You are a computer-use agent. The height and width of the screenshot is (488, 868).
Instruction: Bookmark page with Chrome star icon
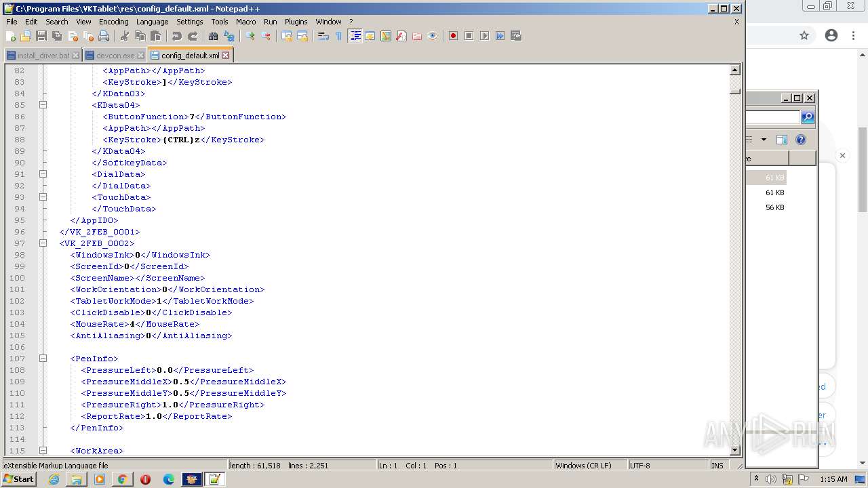(x=804, y=36)
